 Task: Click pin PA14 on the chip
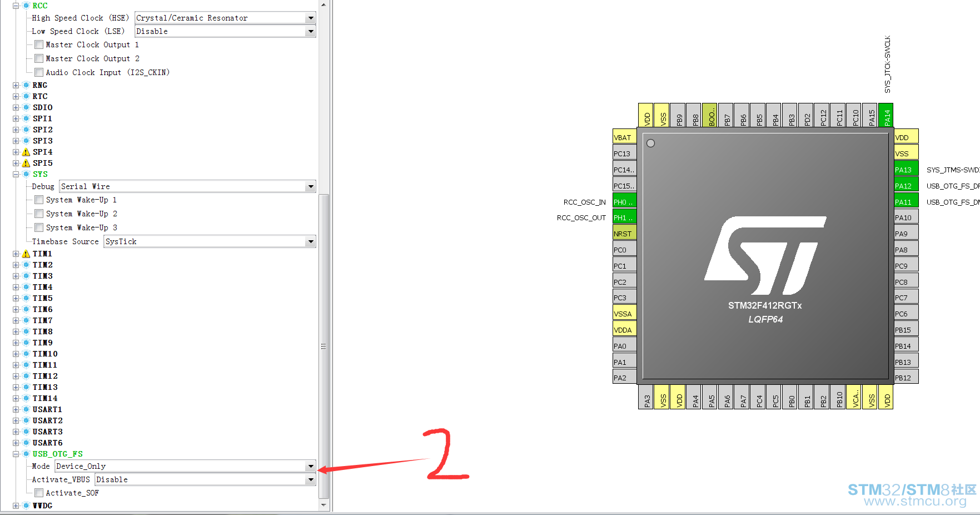886,115
